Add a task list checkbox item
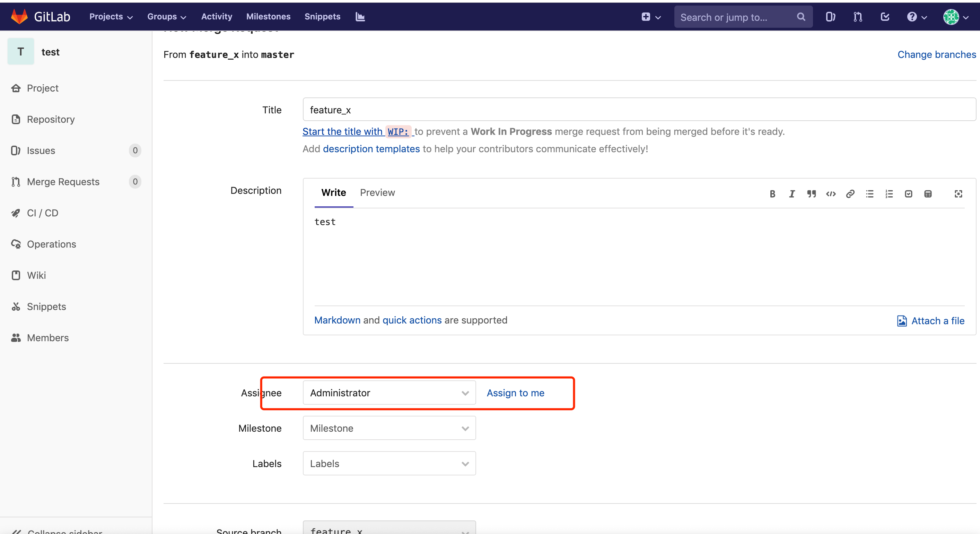This screenshot has width=980, height=534. 908,194
